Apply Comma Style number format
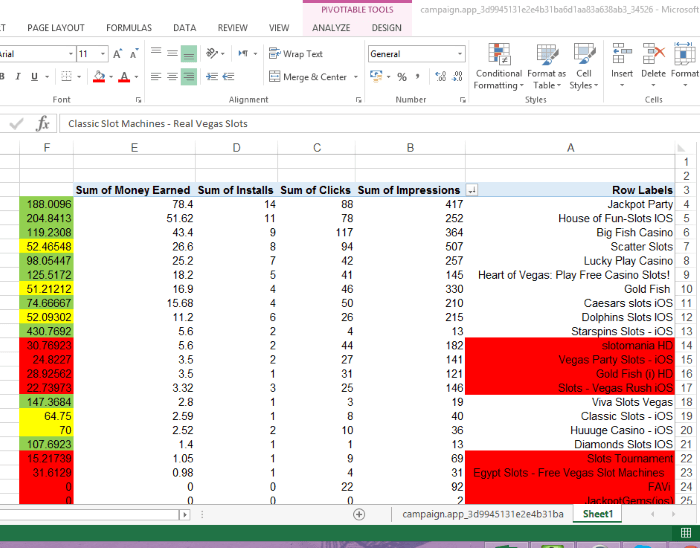Screen dimensions: 700x548 point(417,77)
